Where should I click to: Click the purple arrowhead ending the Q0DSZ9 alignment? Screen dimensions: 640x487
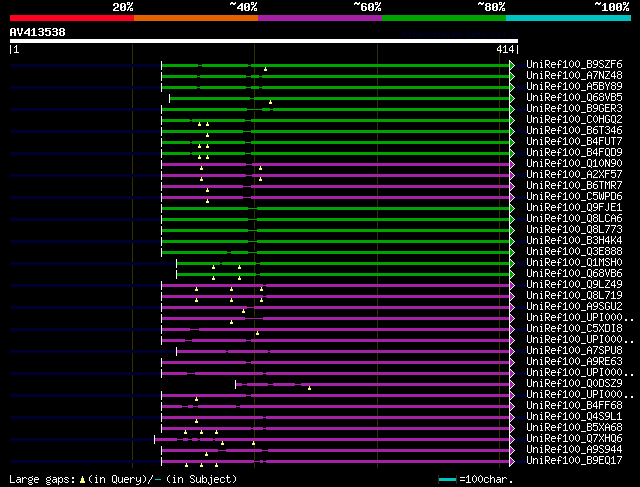pos(512,385)
